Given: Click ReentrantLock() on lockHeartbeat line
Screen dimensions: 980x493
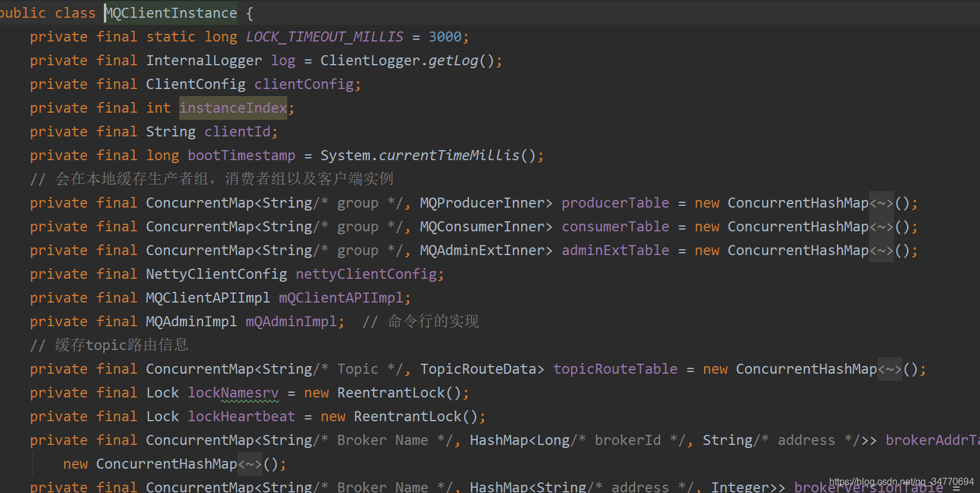Looking at the screenshot, I should (416, 416).
